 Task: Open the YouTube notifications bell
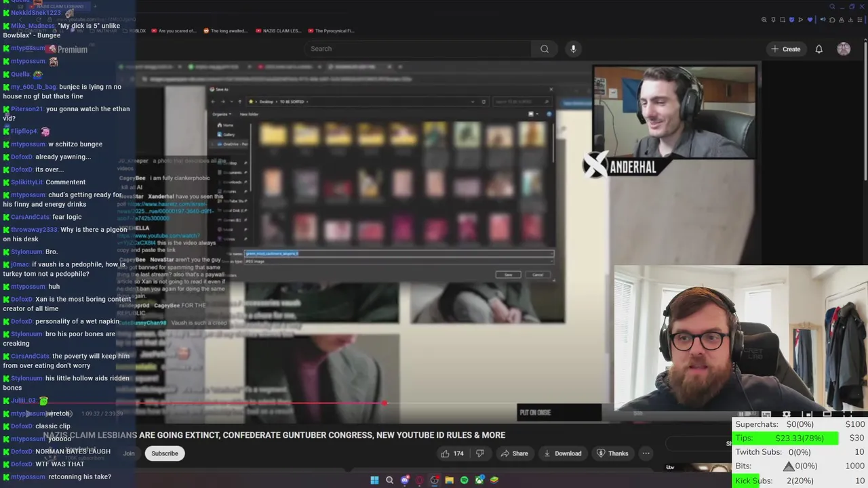818,49
